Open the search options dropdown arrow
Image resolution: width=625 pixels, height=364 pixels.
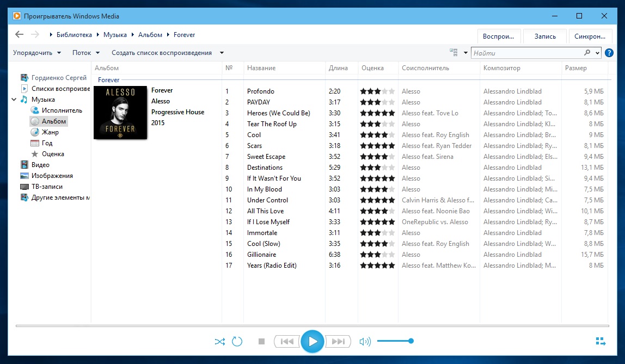click(x=597, y=53)
